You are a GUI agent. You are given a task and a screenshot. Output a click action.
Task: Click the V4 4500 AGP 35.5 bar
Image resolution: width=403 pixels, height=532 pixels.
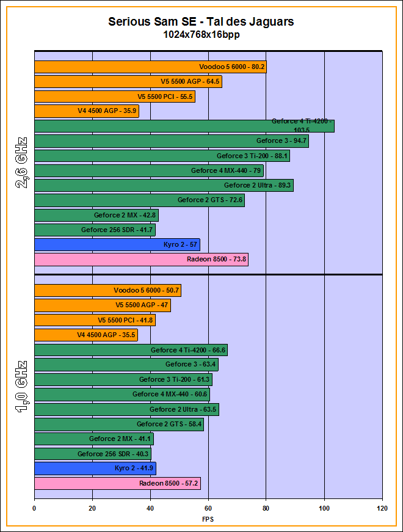[x=86, y=335]
